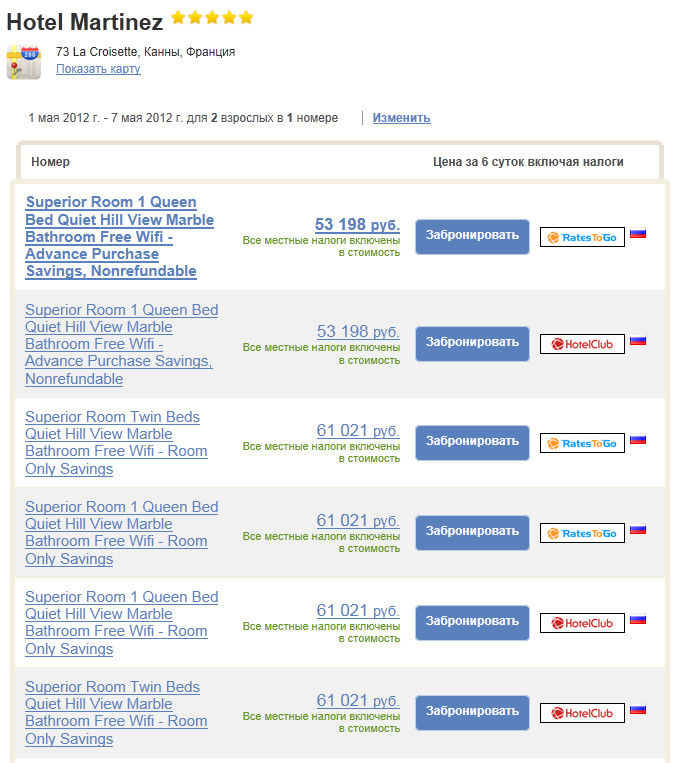This screenshot has height=763, width=673.
Task: Click RatesToGo logo for the Twin Beds room
Action: (x=582, y=443)
